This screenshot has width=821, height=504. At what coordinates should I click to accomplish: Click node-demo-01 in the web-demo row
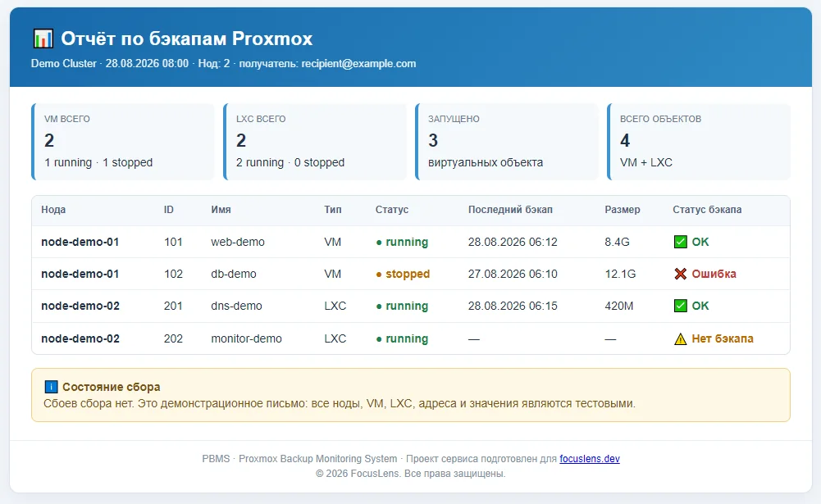(80, 242)
